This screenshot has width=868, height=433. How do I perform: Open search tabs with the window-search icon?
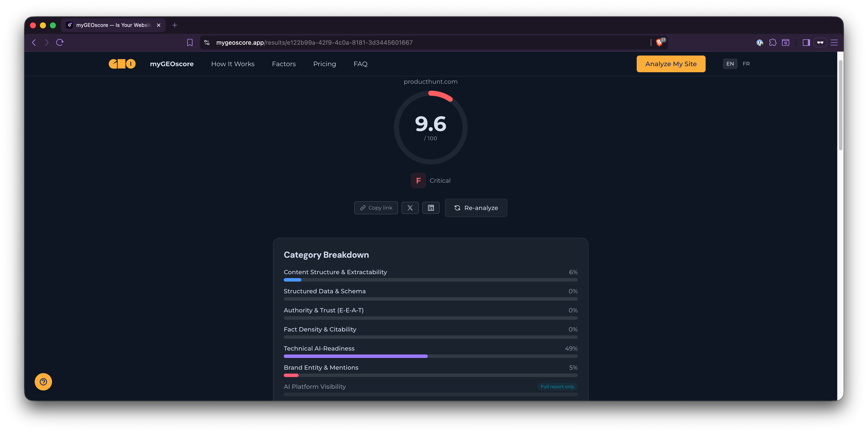coord(785,43)
